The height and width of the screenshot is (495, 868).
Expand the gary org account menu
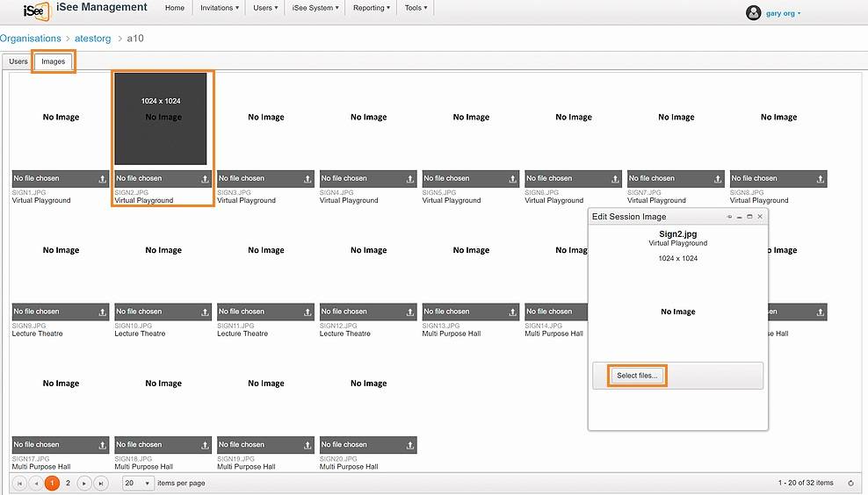pyautogui.click(x=784, y=13)
